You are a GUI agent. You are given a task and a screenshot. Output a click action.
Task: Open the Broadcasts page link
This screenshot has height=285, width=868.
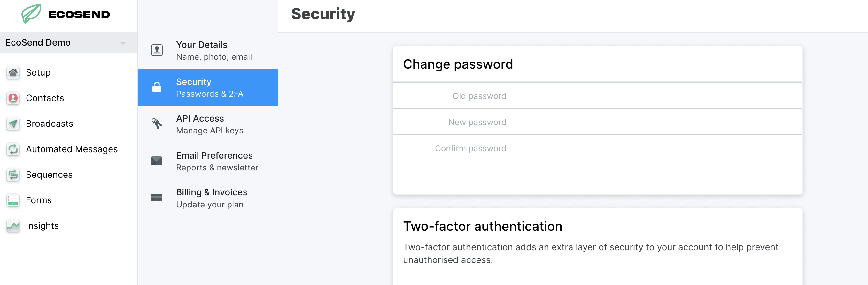click(x=49, y=124)
